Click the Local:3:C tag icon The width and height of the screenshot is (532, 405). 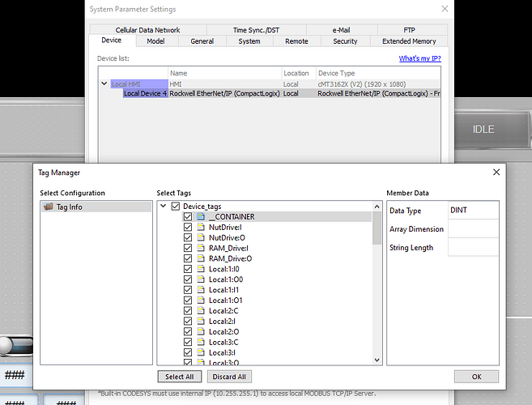pos(201,343)
